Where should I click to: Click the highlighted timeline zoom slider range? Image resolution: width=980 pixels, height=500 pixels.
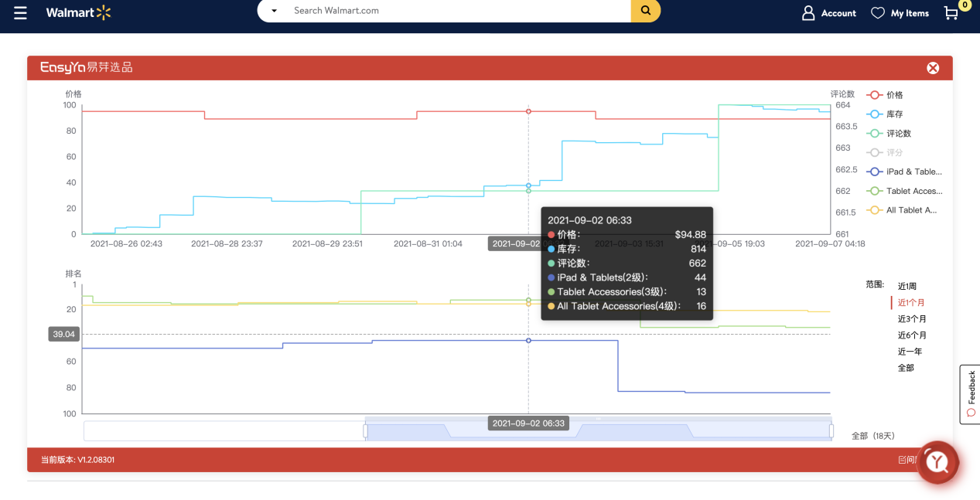pyautogui.click(x=598, y=430)
